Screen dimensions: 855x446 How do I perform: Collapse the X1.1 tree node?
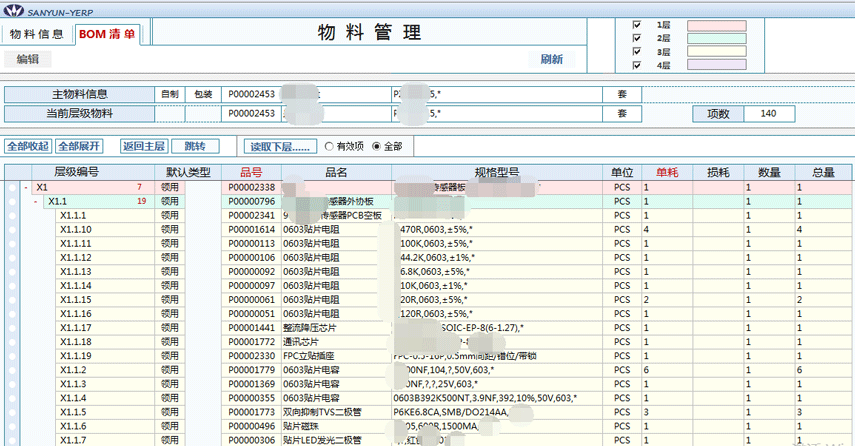pos(36,201)
